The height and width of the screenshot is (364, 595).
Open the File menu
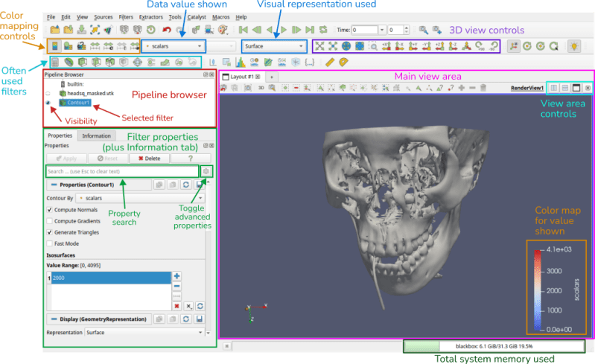pos(51,17)
